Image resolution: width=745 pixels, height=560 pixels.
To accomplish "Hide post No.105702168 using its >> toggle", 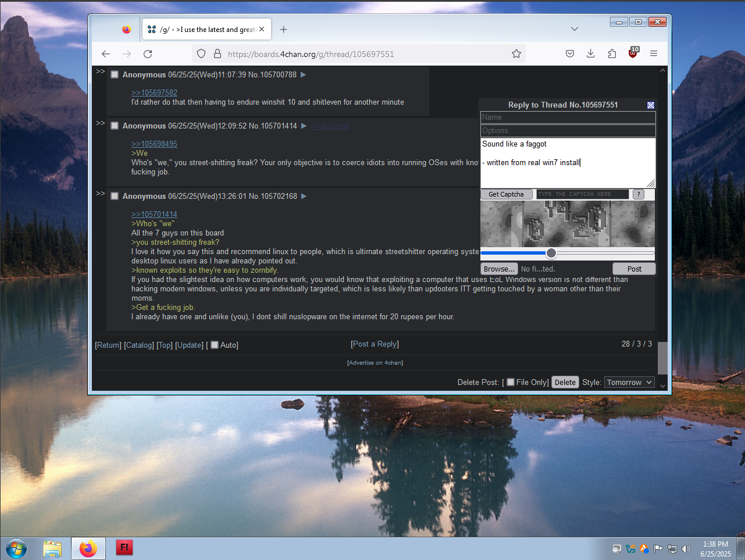I will click(101, 193).
